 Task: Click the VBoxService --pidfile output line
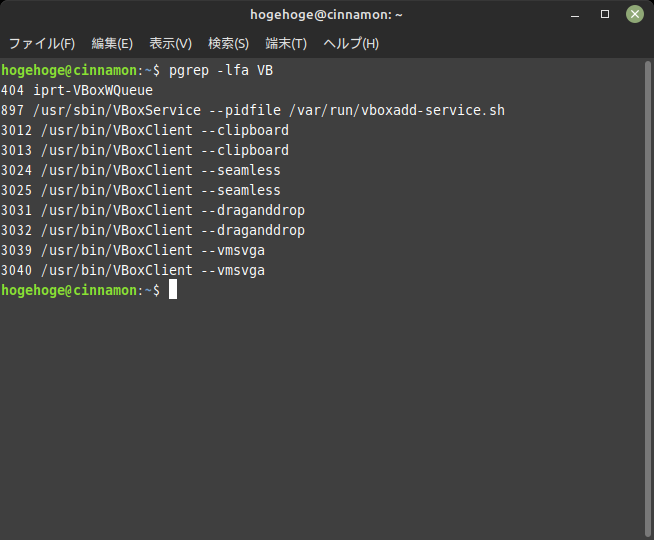(253, 110)
